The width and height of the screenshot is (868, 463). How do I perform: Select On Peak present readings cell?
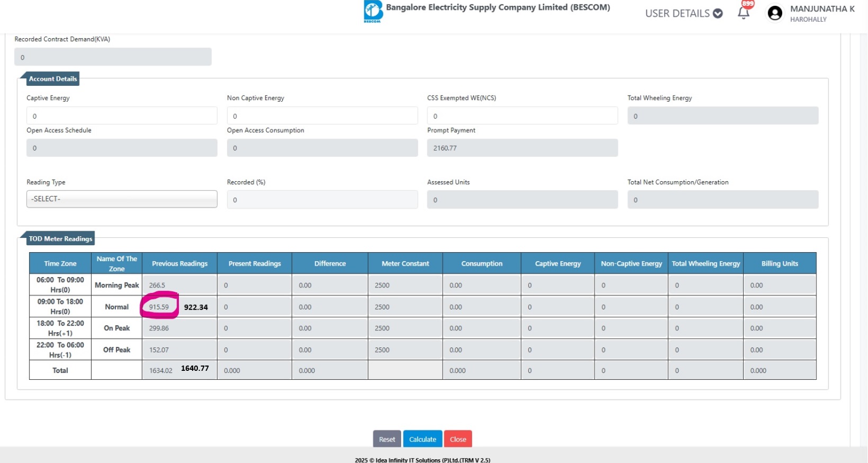point(254,328)
